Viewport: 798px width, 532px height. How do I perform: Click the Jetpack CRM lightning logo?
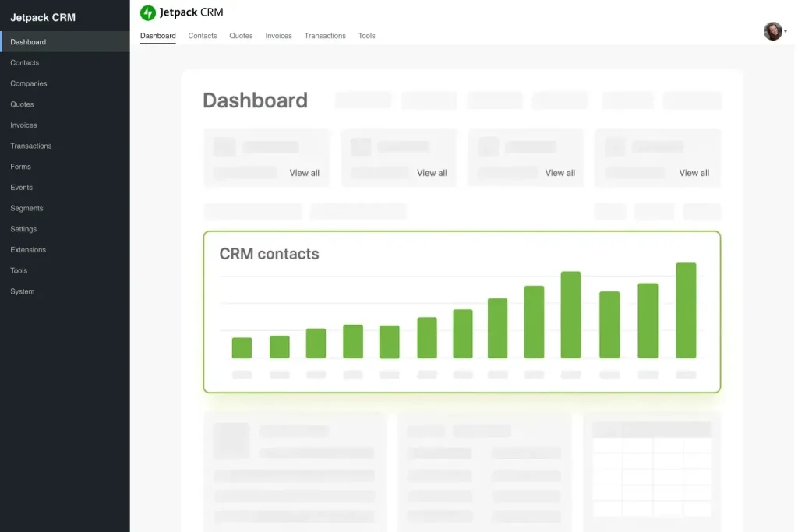coord(147,12)
